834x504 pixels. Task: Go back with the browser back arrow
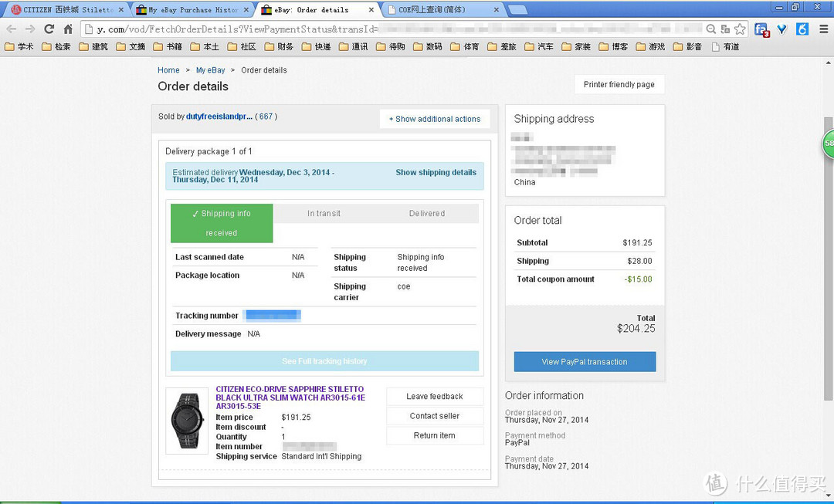11,29
